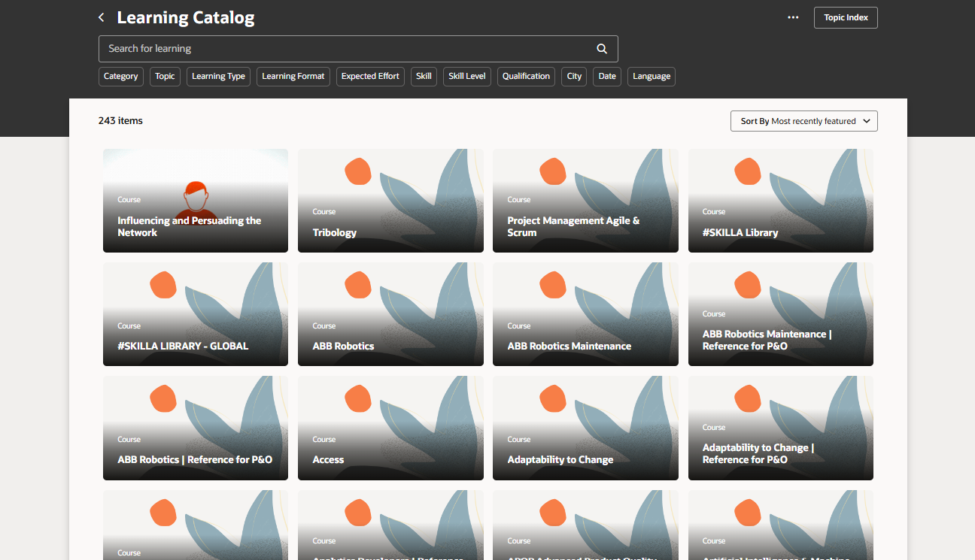Viewport: 975px width, 560px height.
Task: Select Adaptability to Change | Reference for P&O
Action: point(781,428)
